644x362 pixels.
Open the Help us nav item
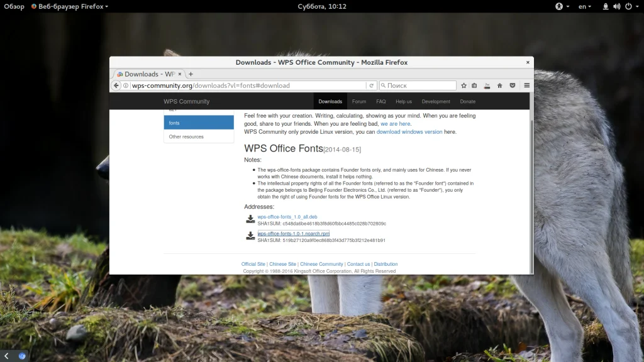coord(404,101)
